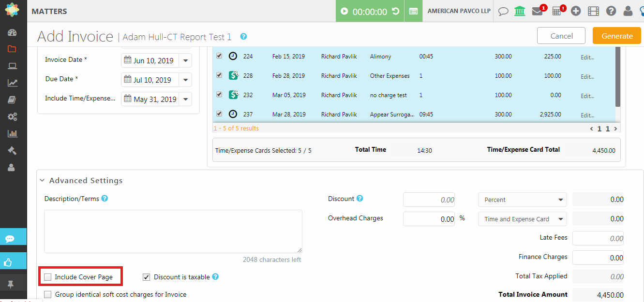Collapse the Advanced Settings section
The width and height of the screenshot is (644, 302).
coord(43,181)
